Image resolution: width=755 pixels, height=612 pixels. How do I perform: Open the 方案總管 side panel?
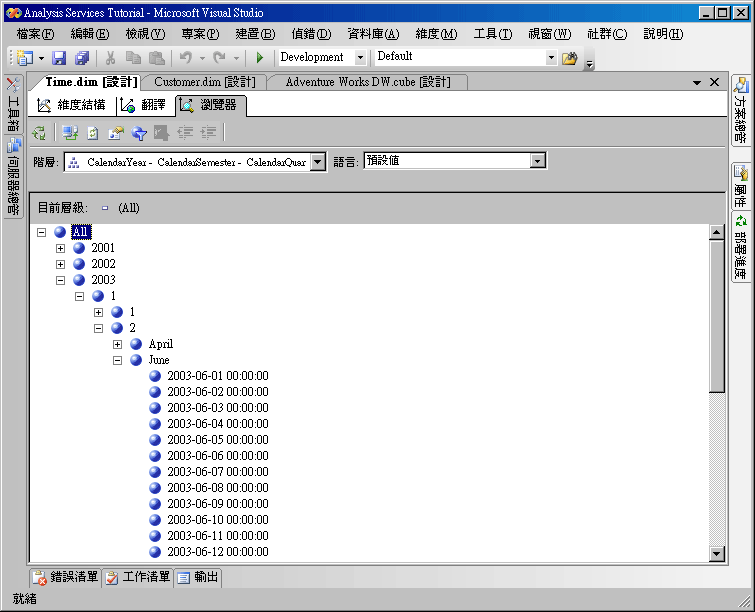(741, 110)
